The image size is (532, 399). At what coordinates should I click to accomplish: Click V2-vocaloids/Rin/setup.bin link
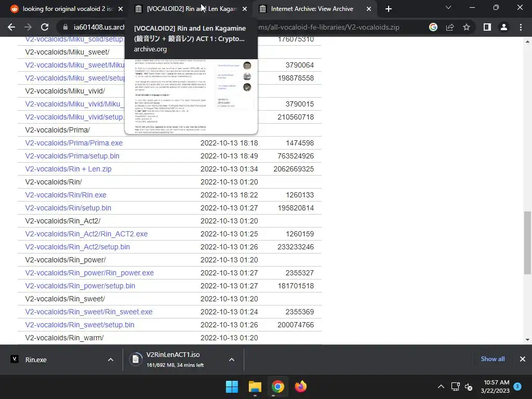[68, 208]
